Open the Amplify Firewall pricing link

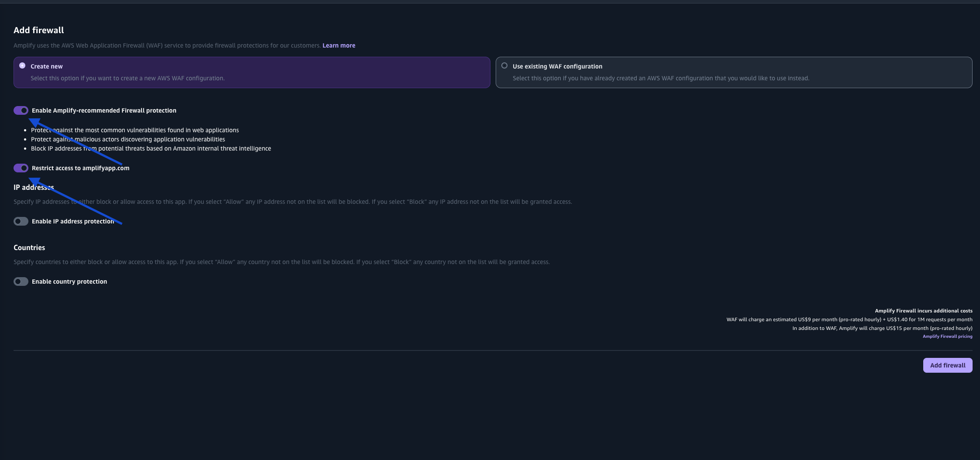click(947, 336)
